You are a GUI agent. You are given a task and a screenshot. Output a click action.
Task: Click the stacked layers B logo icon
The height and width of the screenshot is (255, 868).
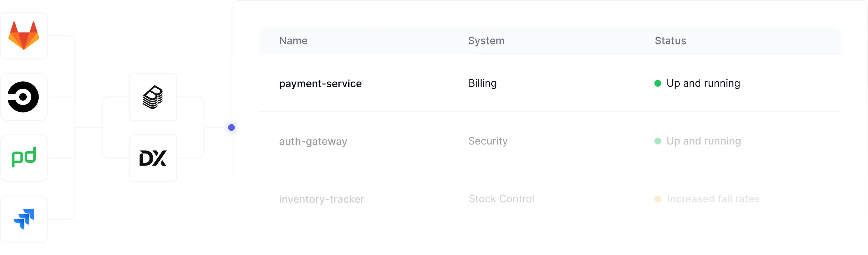(153, 97)
